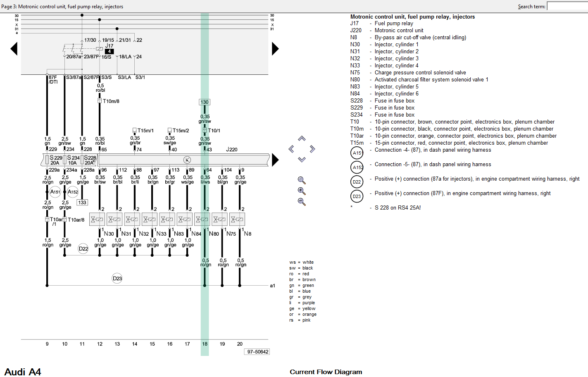The width and height of the screenshot is (588, 377).
Task: Select the D22 connection circle in wiring diagram
Action: (83, 249)
